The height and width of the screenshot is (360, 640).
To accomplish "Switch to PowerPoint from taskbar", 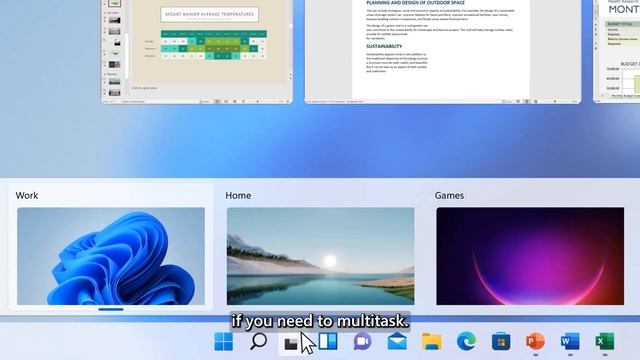I will (535, 341).
